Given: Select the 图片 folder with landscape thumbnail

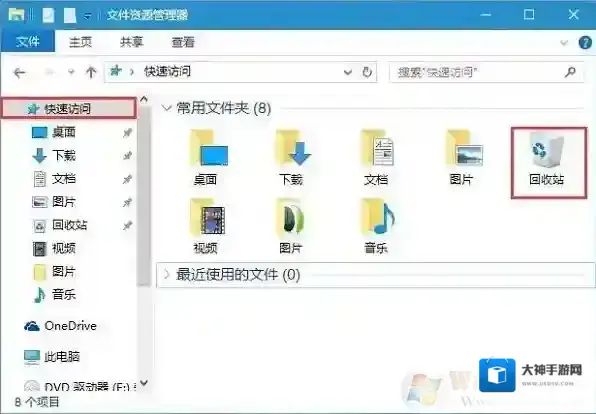Looking at the screenshot, I should pyautogui.click(x=463, y=158).
